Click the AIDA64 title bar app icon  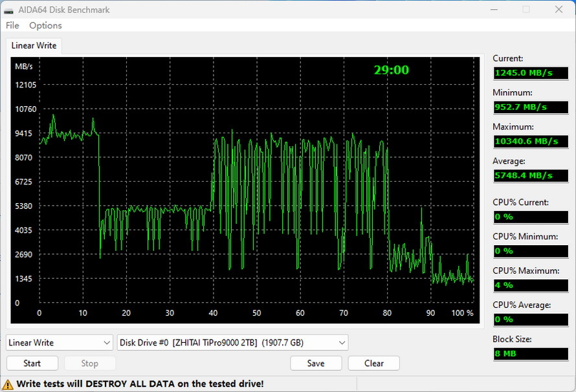(9, 10)
